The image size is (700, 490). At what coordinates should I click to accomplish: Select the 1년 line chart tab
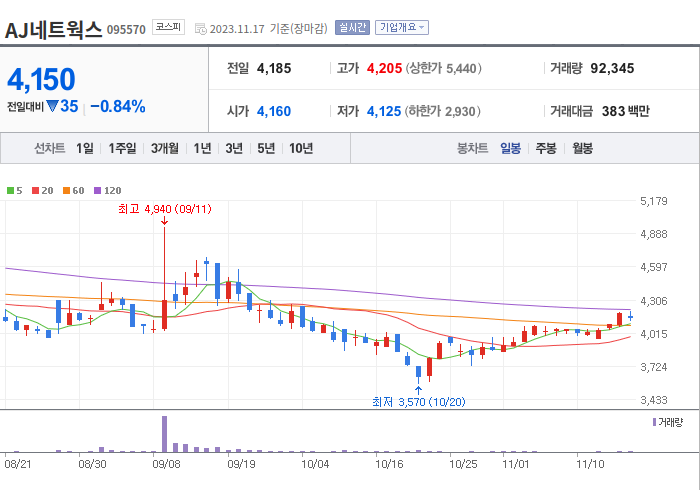point(202,148)
